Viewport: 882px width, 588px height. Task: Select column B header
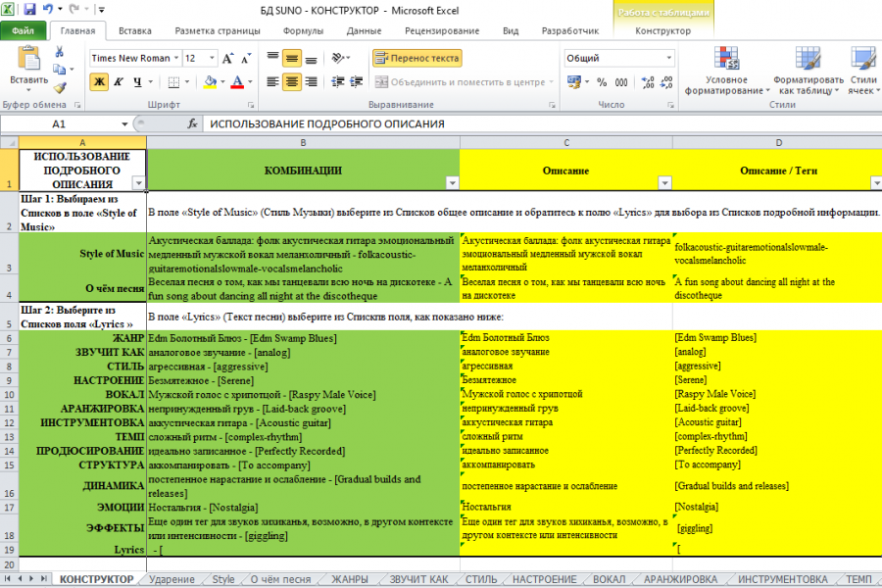303,143
